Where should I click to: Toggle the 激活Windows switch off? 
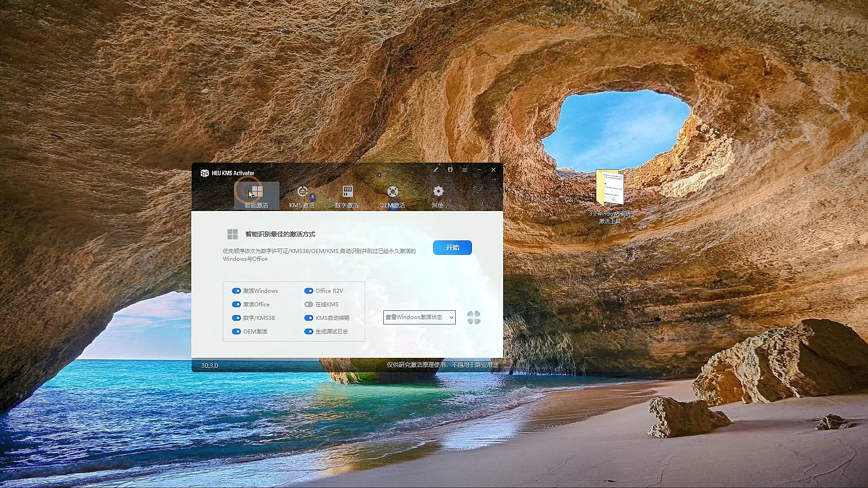pyautogui.click(x=236, y=290)
